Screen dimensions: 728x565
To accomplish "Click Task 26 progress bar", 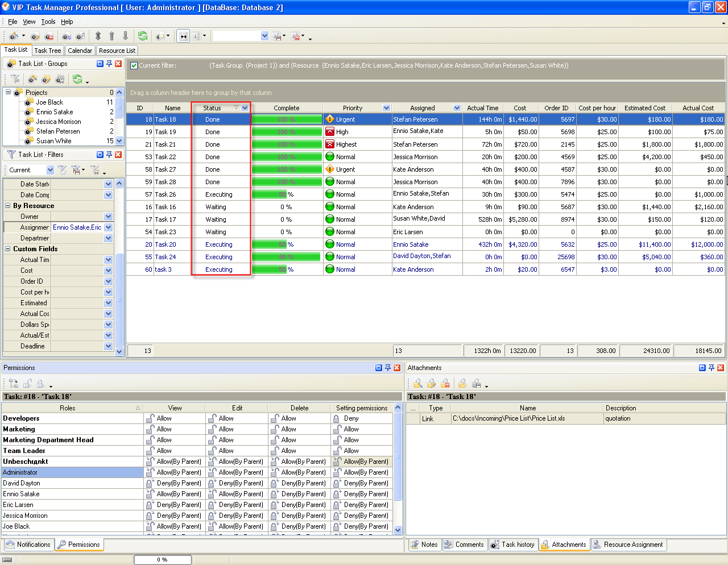I will click(287, 194).
